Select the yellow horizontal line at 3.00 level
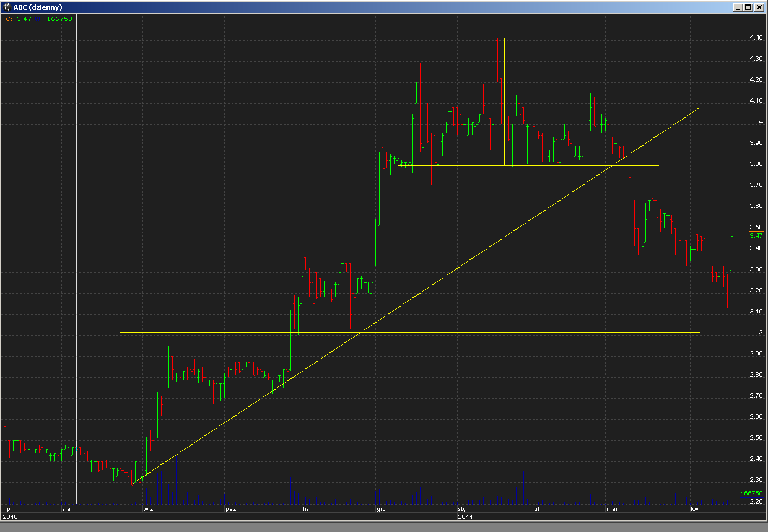The width and height of the screenshot is (768, 532). click(x=409, y=333)
